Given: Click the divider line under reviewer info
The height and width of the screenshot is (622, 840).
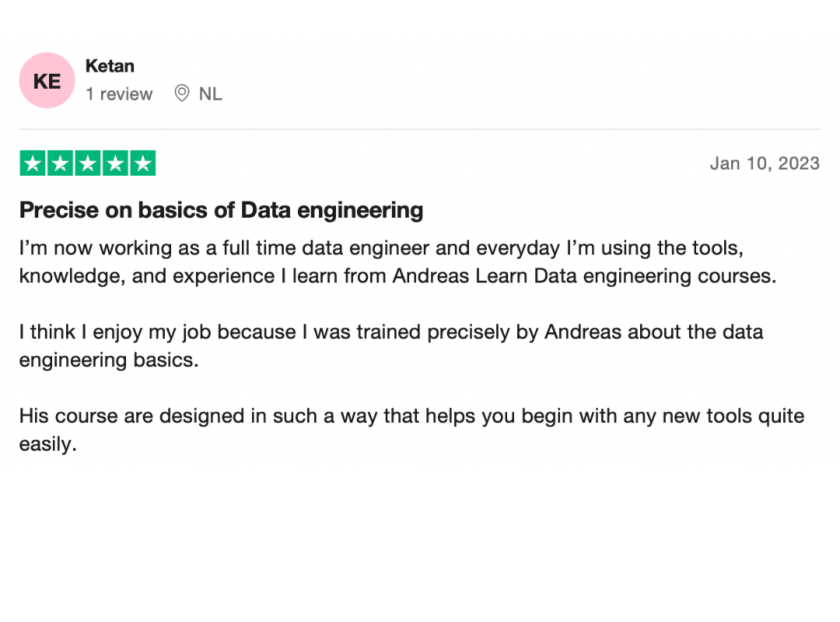Looking at the screenshot, I should 420,129.
